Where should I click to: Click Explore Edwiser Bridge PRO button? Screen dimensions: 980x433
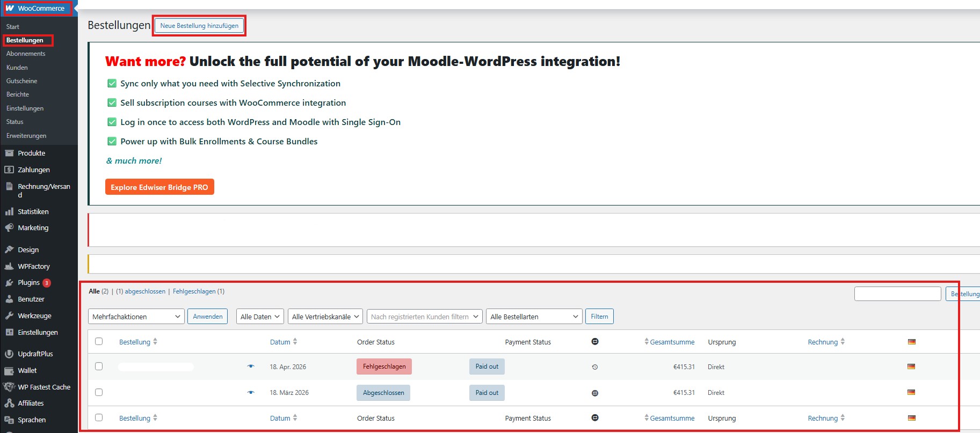pyautogui.click(x=159, y=187)
